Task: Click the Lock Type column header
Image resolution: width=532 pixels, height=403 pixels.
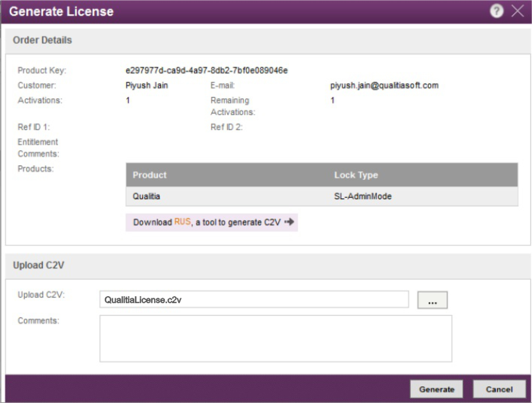Action: point(356,175)
